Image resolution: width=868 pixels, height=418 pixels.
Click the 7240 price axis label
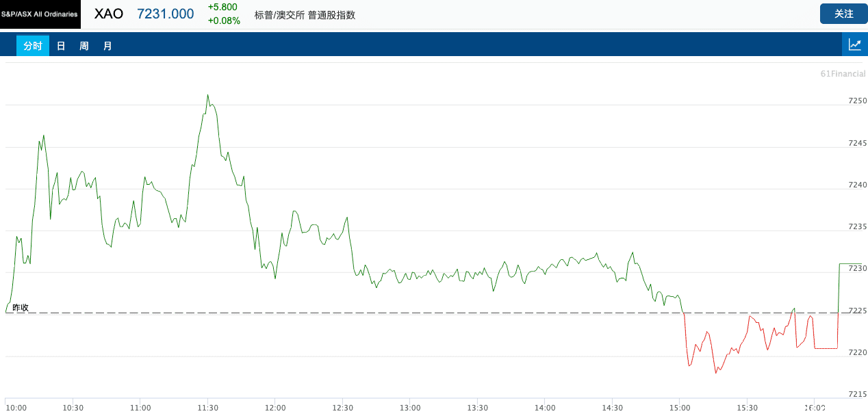click(x=857, y=185)
